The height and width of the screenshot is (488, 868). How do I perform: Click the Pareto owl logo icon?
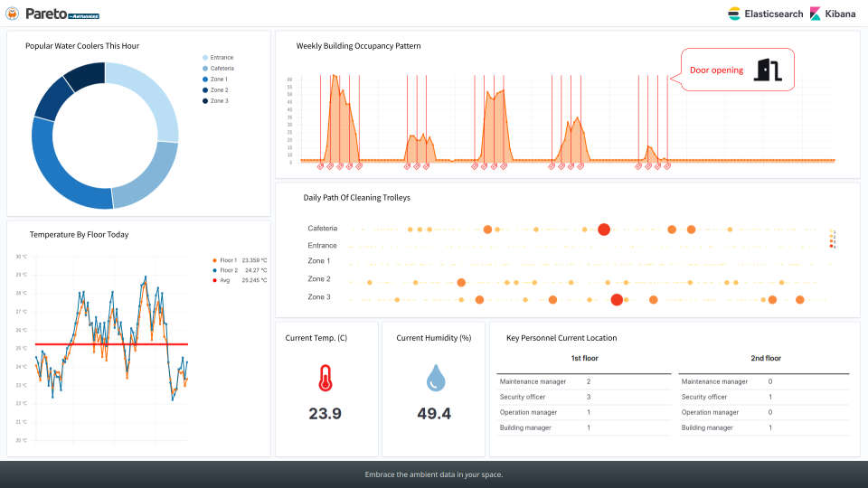click(x=12, y=14)
